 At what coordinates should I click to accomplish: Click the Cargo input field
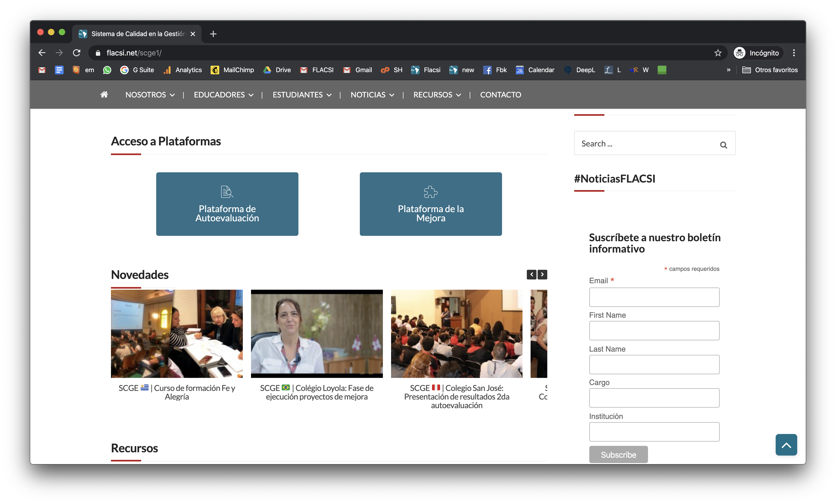(x=654, y=398)
